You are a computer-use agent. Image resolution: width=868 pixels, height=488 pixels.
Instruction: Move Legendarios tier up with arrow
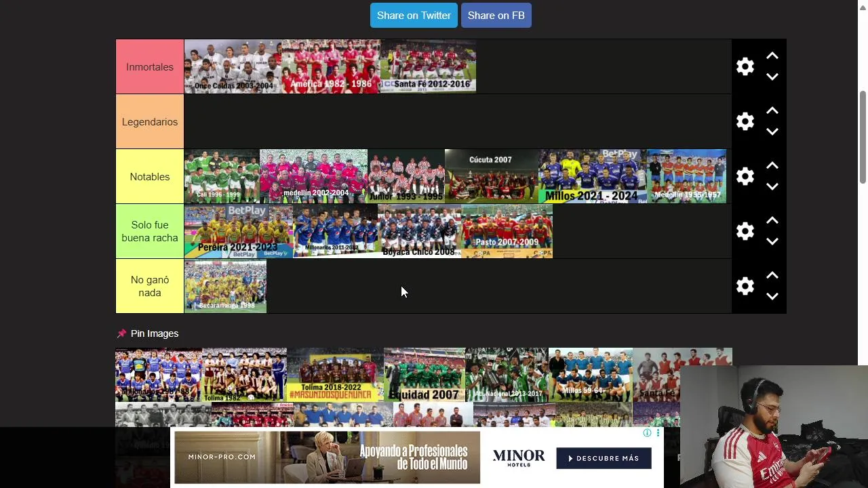click(x=772, y=111)
